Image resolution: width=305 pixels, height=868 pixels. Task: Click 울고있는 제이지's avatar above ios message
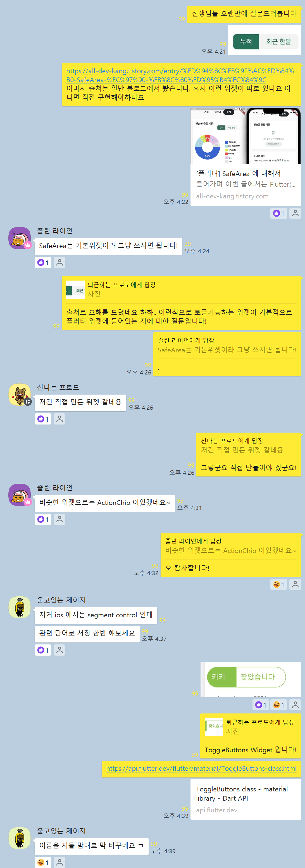point(20,607)
